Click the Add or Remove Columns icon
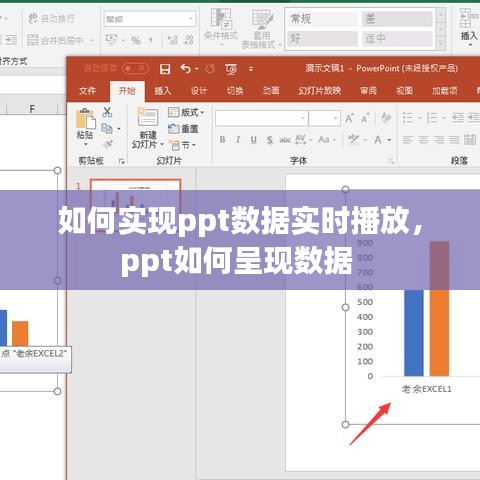 point(470,139)
